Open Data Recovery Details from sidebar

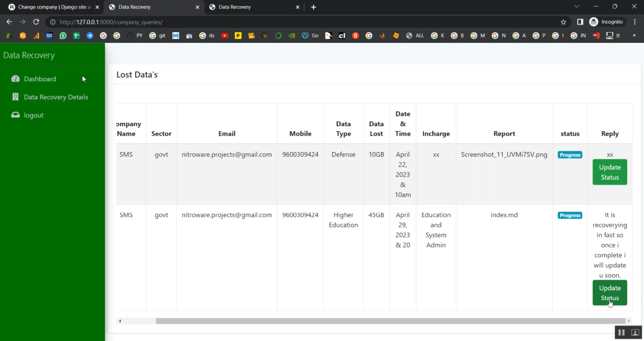[56, 97]
